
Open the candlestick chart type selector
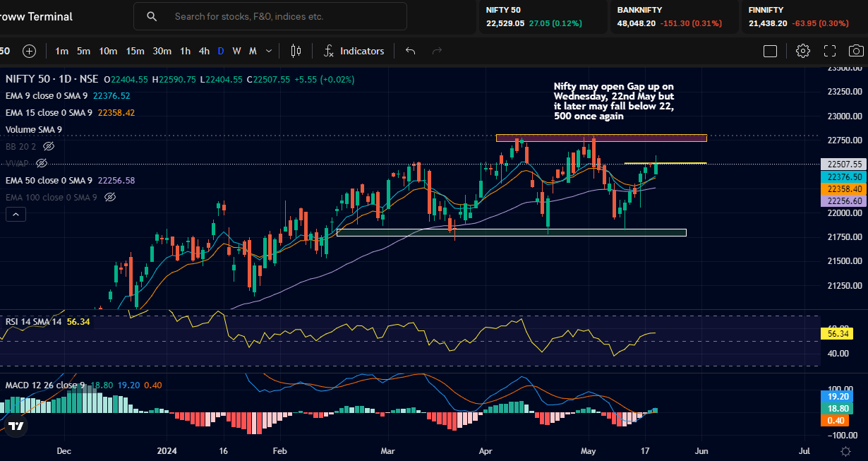point(296,51)
